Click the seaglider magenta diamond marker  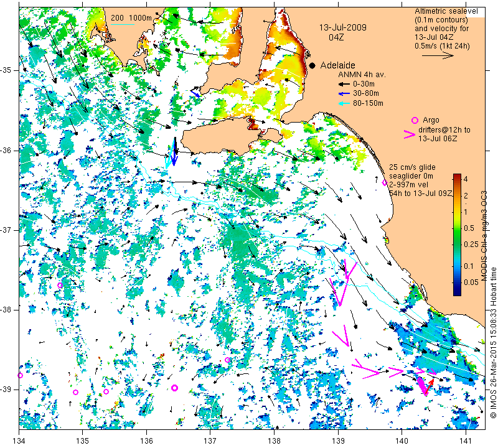click(x=384, y=182)
